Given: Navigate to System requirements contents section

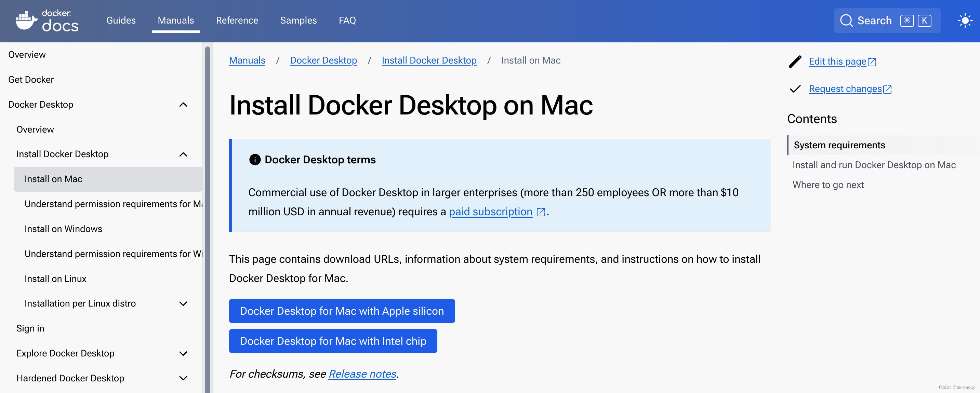Looking at the screenshot, I should (839, 144).
